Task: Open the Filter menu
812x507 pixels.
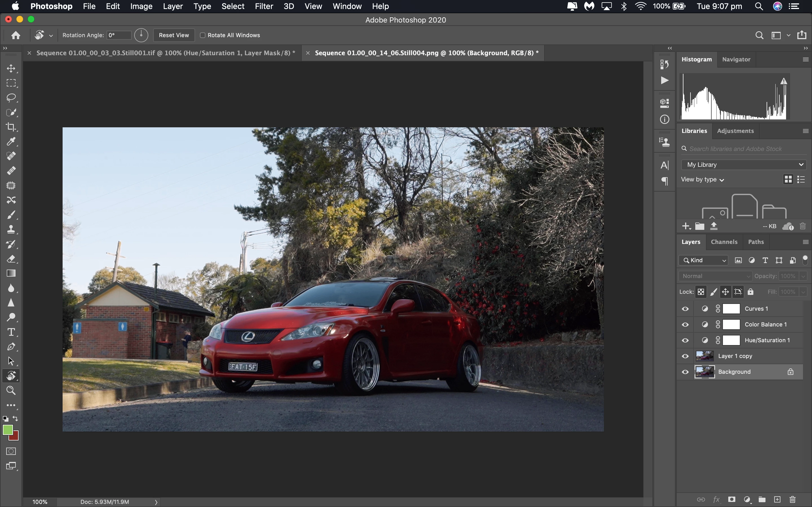Action: point(264,6)
